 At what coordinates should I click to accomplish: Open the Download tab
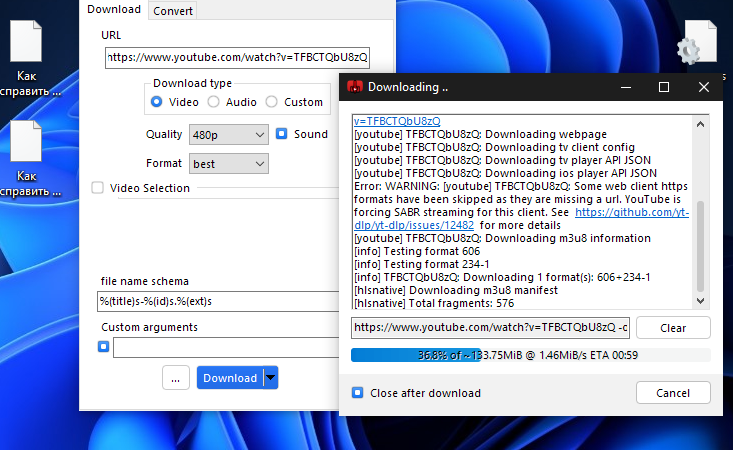click(114, 9)
